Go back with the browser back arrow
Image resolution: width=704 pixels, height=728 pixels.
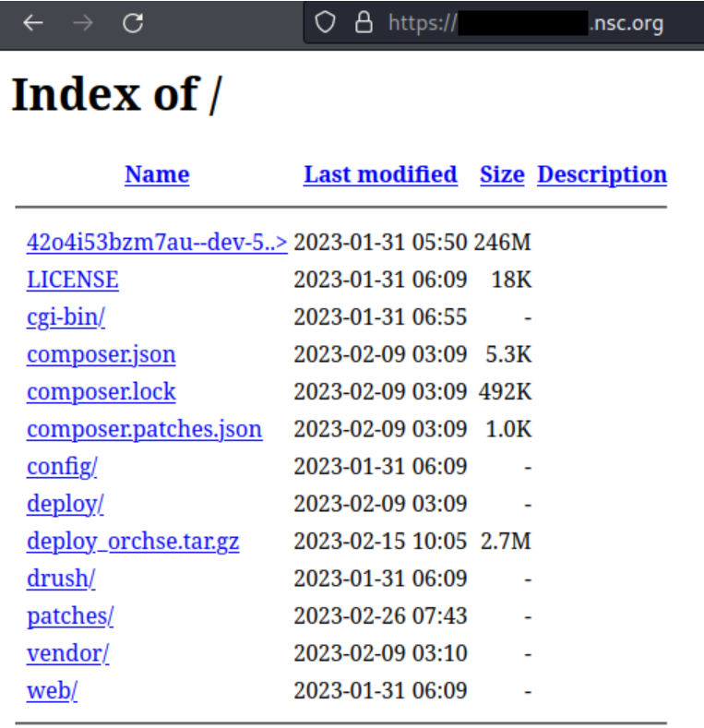[x=33, y=22]
